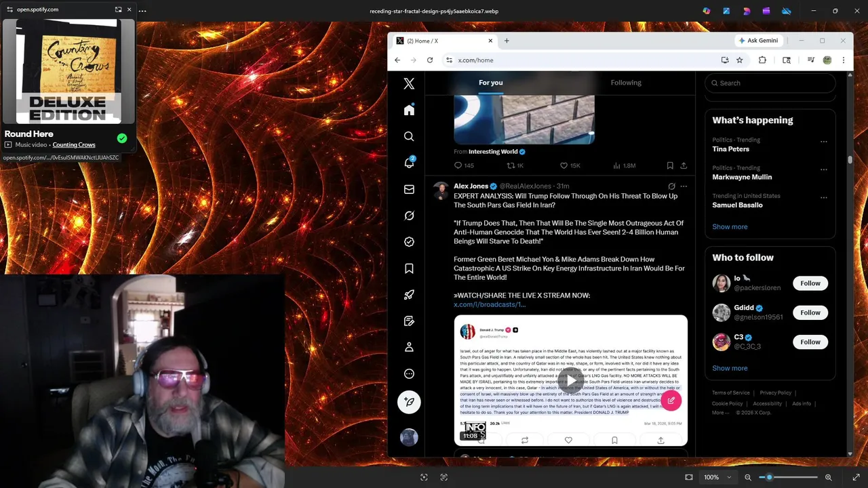This screenshot has height=488, width=868.
Task: Open the Chrome three-dot menu
Action: point(844,60)
